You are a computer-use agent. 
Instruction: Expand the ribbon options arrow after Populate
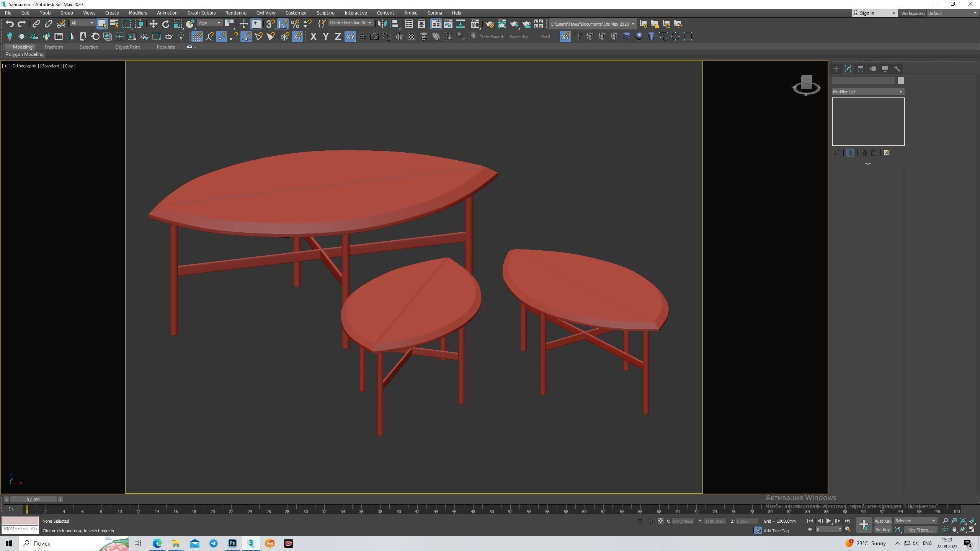[195, 47]
